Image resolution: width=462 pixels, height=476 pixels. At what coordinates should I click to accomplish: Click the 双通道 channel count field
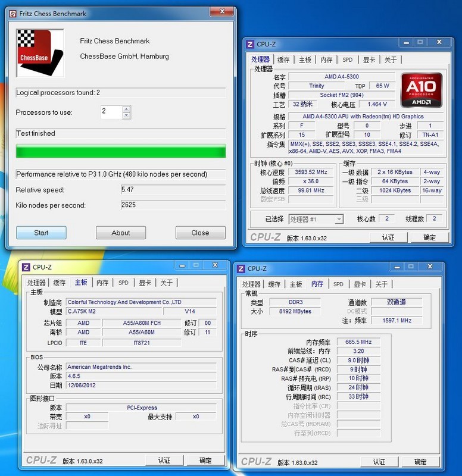397,302
